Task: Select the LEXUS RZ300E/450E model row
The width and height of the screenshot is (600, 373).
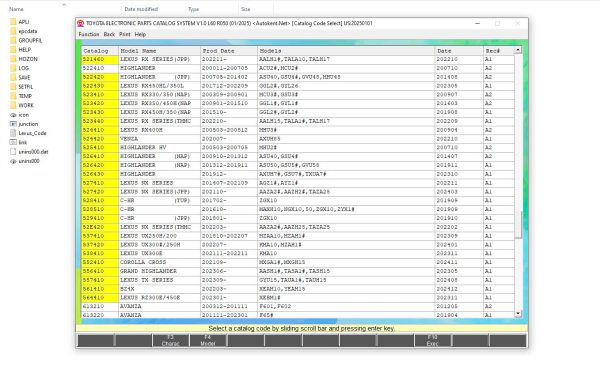Action: (x=298, y=298)
